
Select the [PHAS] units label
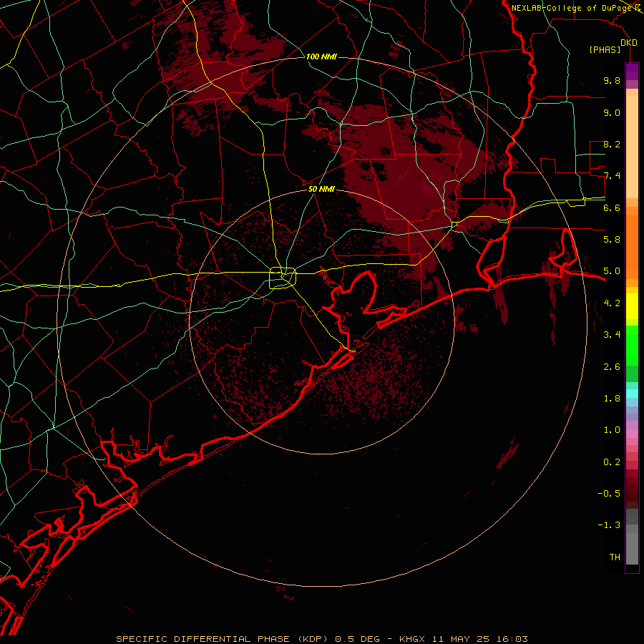605,49
